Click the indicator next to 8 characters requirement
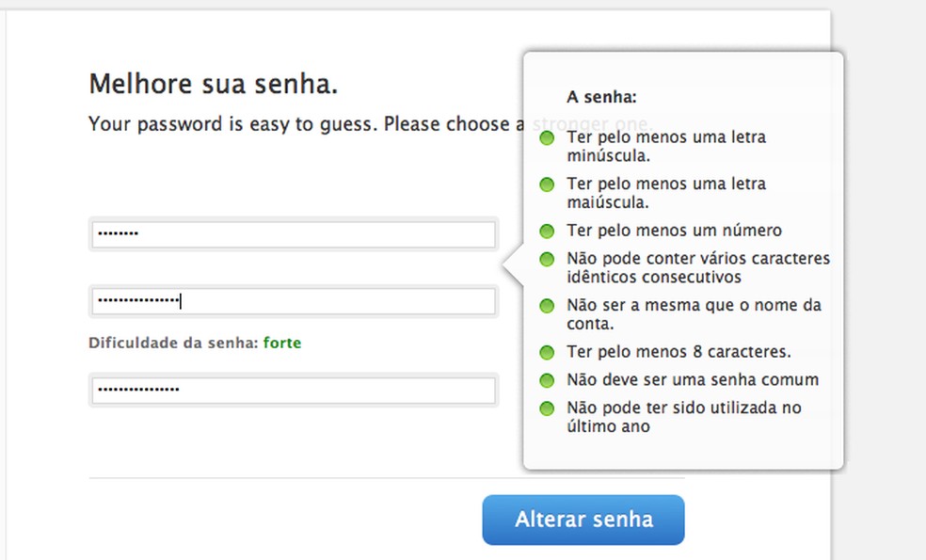The width and height of the screenshot is (926, 560). tap(547, 352)
